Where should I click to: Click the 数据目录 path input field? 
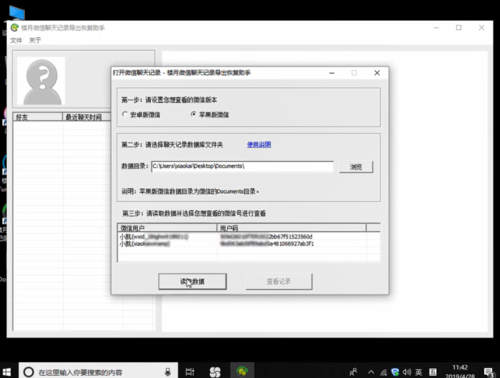tap(242, 166)
